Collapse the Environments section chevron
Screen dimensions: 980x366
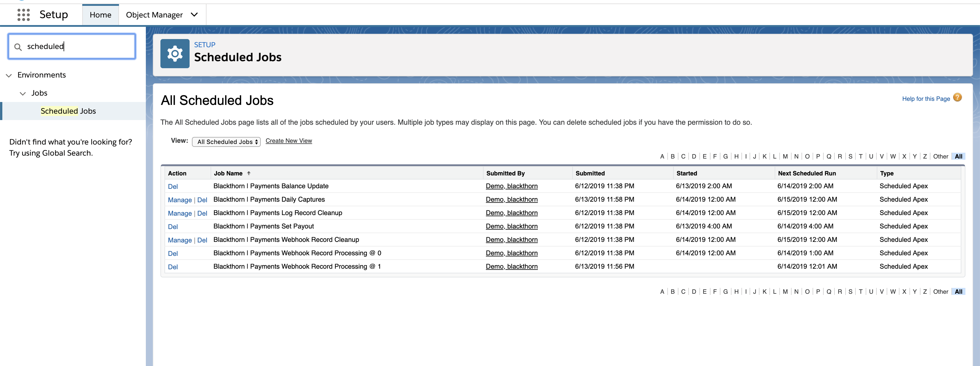coord(9,75)
